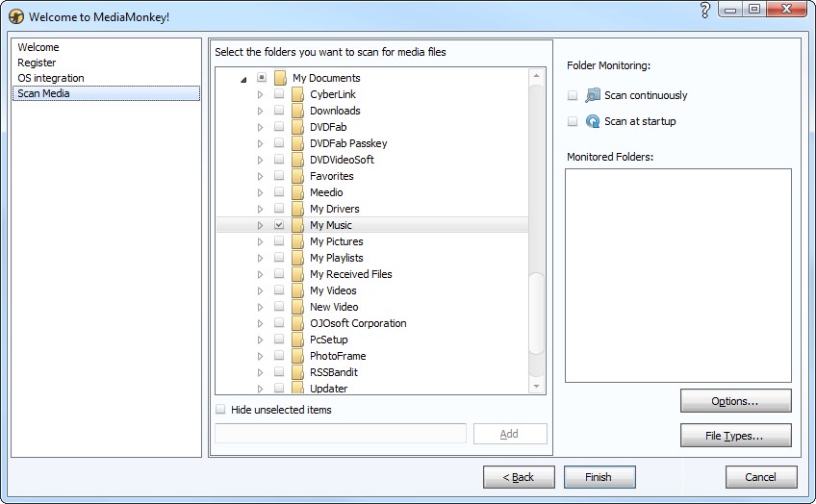Enable the Scan at startup checkbox
Viewport: 816px width, 504px height.
click(x=573, y=121)
